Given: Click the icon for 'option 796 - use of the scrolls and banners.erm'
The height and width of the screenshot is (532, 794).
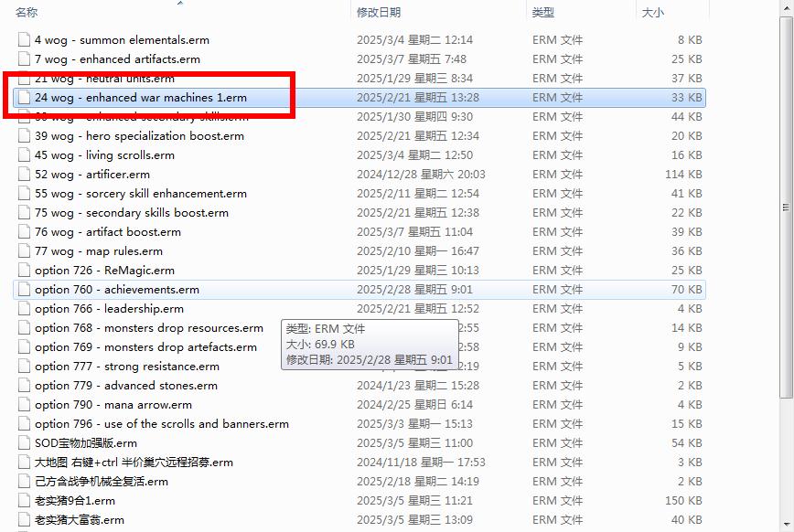Looking at the screenshot, I should pyautogui.click(x=24, y=423).
